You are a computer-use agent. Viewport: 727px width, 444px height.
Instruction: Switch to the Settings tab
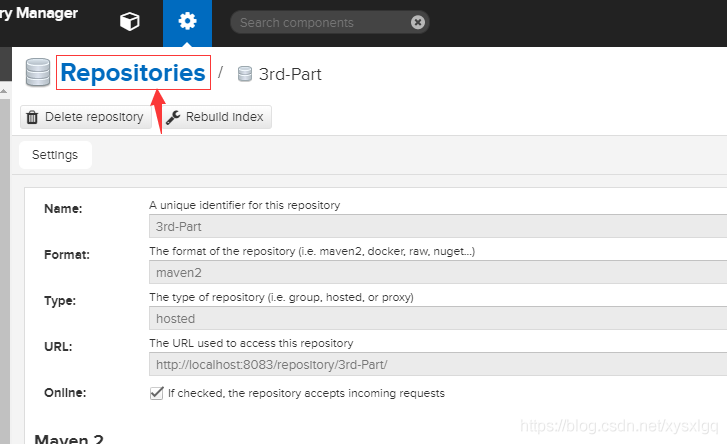(x=55, y=155)
